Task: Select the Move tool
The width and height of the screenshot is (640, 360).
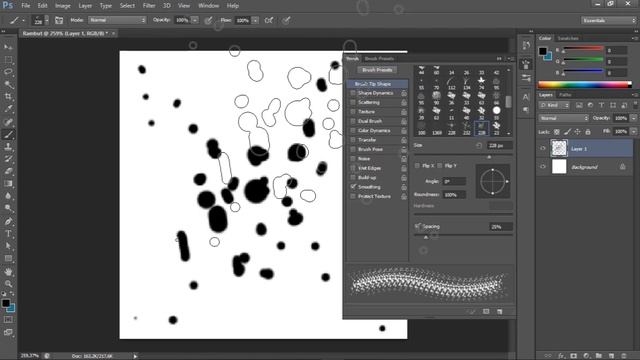Action: pyautogui.click(x=8, y=47)
